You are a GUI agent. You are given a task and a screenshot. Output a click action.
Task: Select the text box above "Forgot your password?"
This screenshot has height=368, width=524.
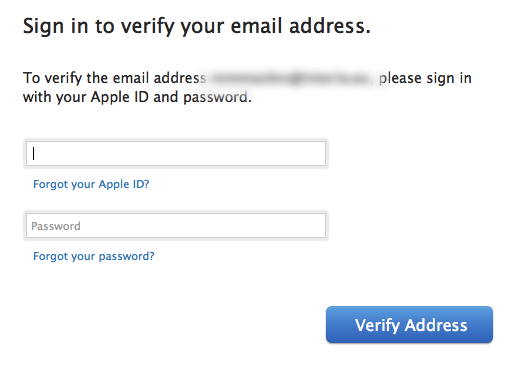176,226
